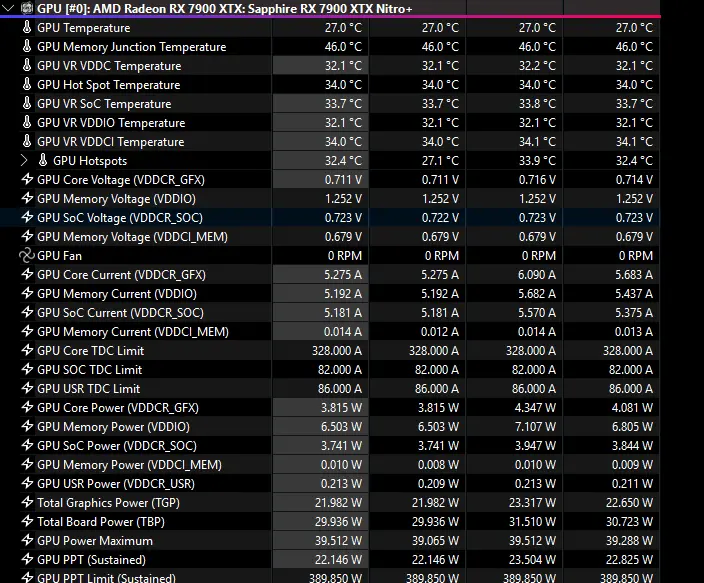Click bolt icon for GPU Core Power
704x583 pixels.
(27, 407)
